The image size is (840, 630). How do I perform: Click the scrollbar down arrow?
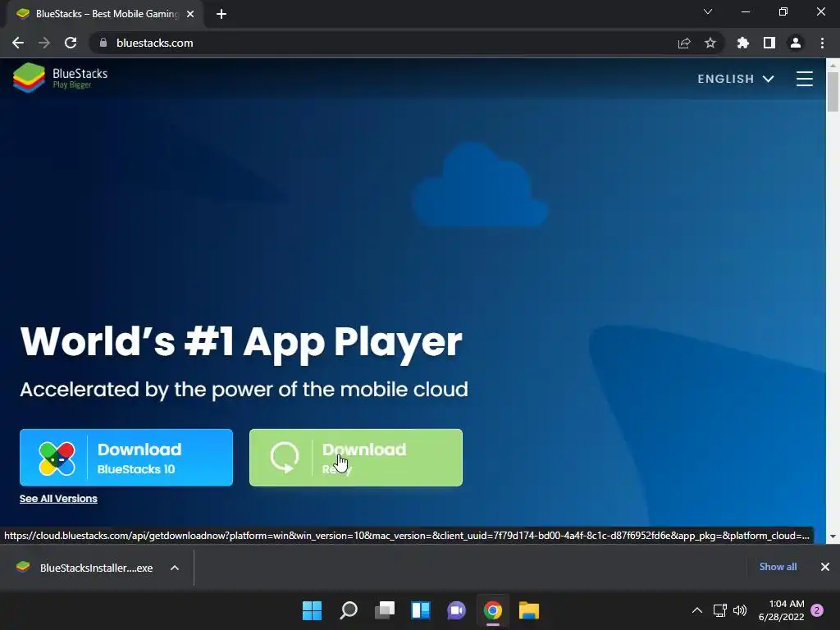tap(833, 536)
